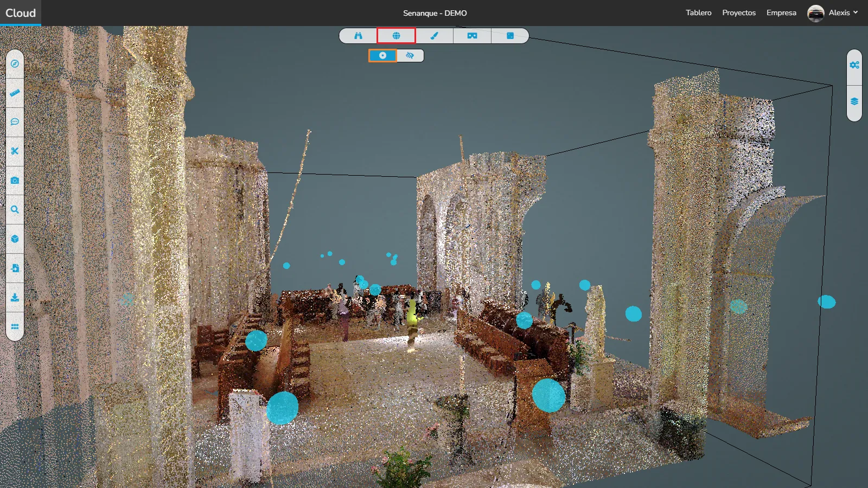Select the large blue sphere beside white pedestal
Screen dimensions: 868x488
(x=282, y=408)
